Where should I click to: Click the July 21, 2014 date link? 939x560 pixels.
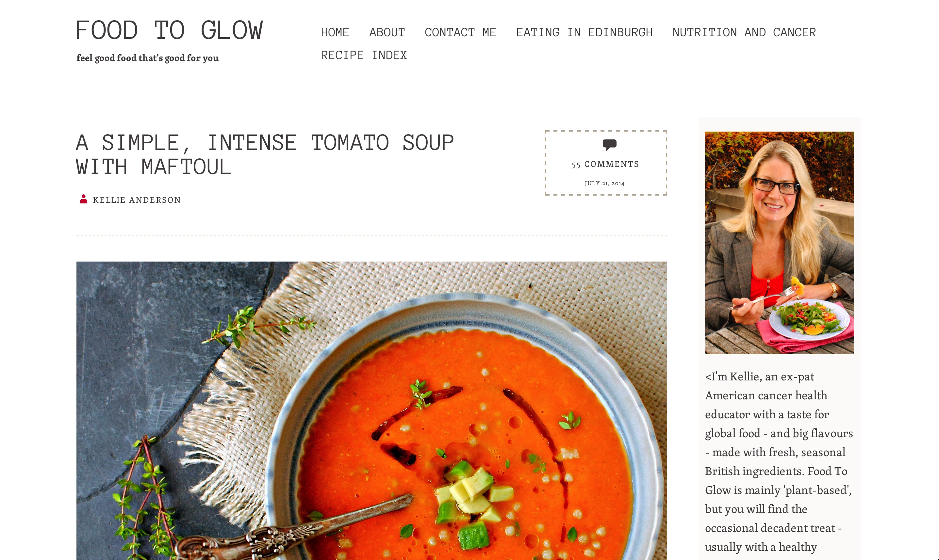click(604, 184)
